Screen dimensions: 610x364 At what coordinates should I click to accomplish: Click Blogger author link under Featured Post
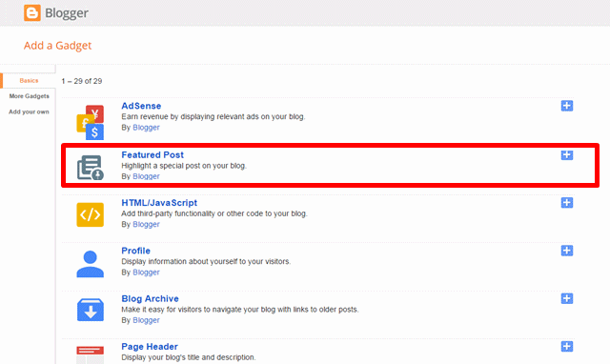click(146, 176)
